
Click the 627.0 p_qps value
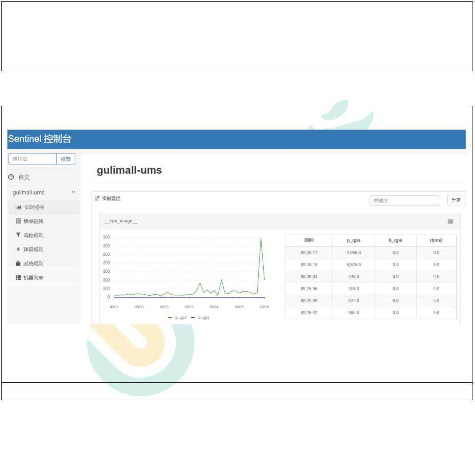click(354, 301)
